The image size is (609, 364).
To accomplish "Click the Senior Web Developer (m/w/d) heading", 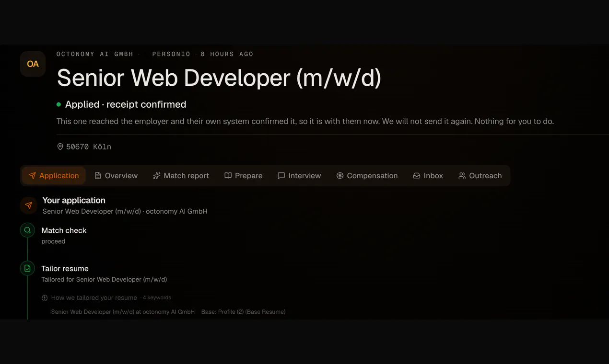I will pos(219,78).
